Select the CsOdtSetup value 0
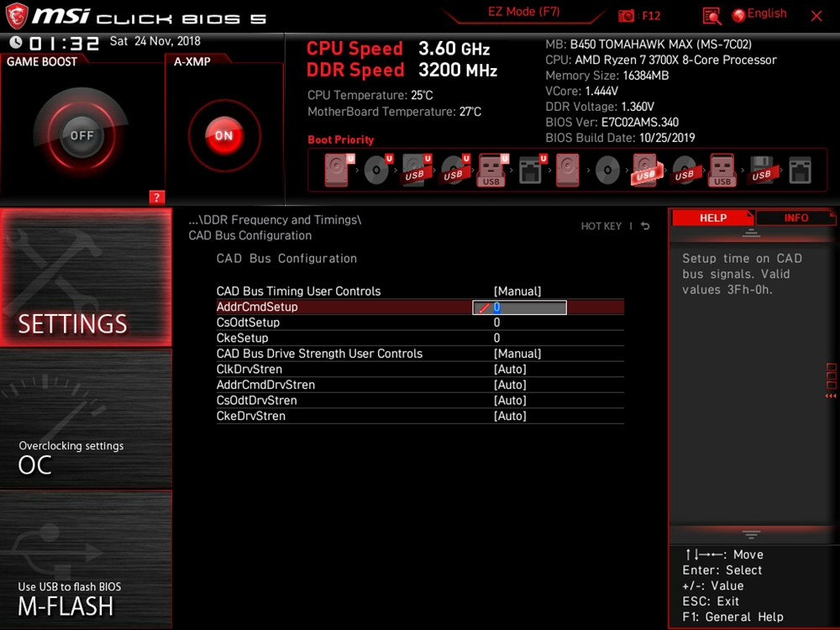 tap(496, 323)
